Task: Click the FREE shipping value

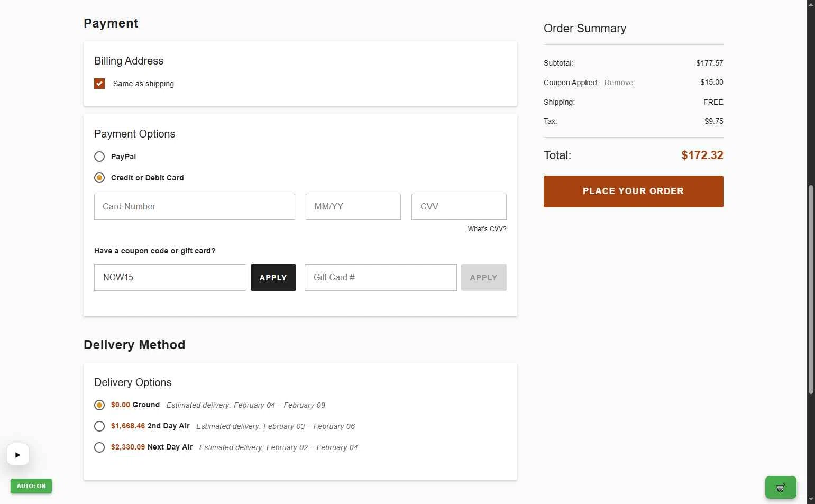Action: tap(713, 102)
